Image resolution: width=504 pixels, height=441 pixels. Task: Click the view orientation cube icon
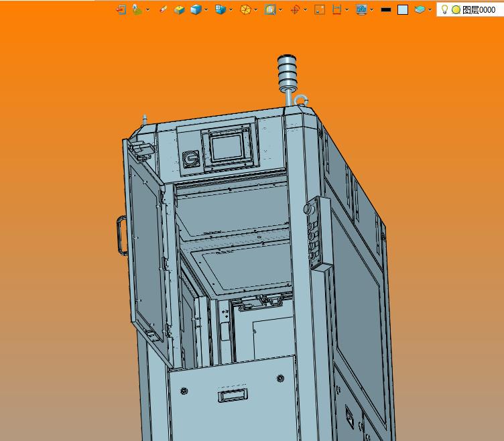pos(220,9)
